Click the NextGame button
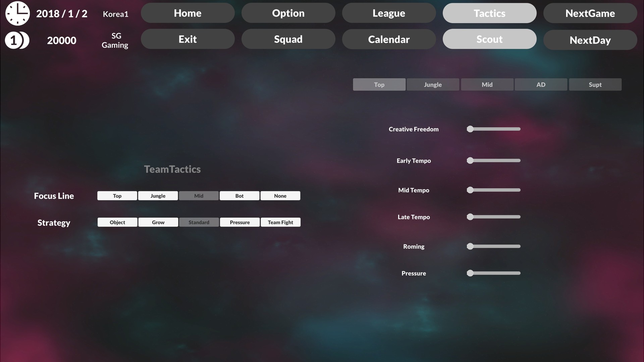 (x=590, y=13)
